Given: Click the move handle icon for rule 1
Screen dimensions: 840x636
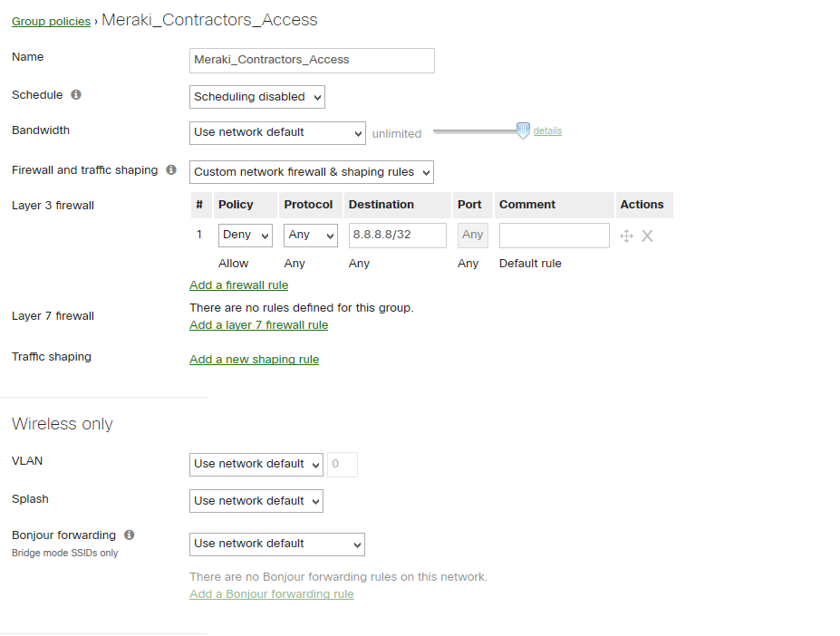Looking at the screenshot, I should (626, 236).
